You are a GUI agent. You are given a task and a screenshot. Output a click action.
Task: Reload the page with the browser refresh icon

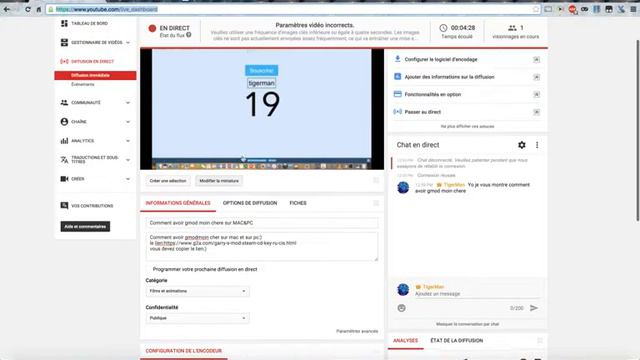coord(28,9)
